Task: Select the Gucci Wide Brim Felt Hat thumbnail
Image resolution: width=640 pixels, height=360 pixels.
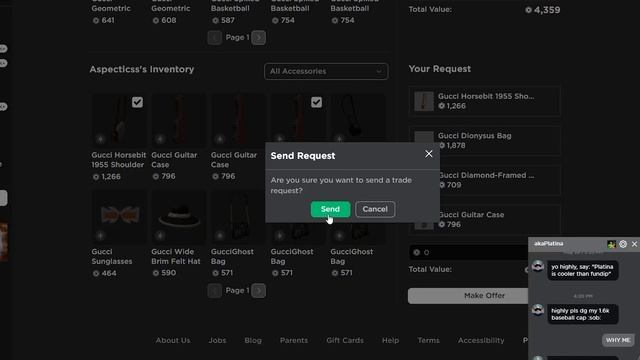Action: 179,216
